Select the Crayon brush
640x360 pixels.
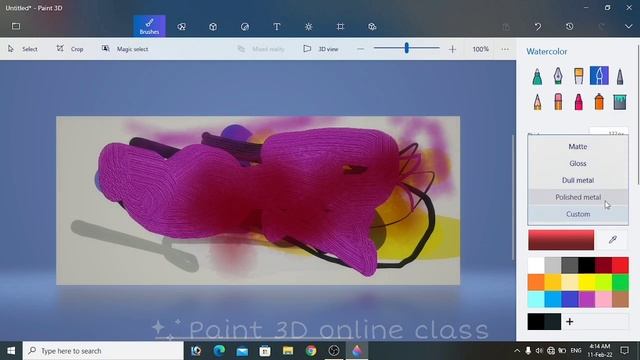[x=578, y=102]
